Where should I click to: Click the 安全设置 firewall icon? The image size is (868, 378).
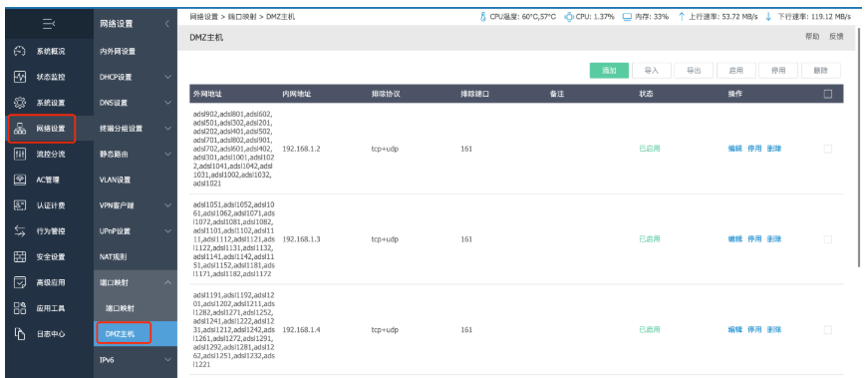pos(20,256)
